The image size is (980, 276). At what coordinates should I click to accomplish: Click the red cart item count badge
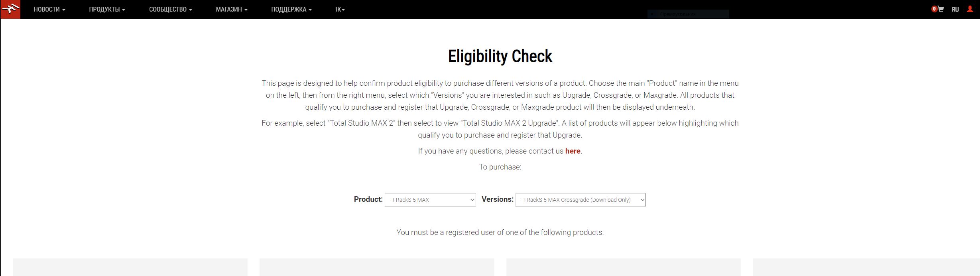pos(934,9)
